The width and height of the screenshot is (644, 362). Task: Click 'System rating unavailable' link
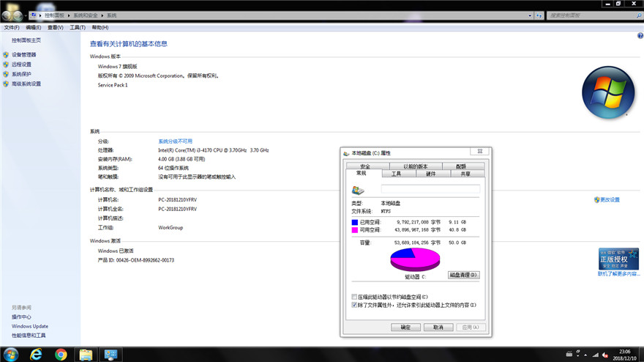click(176, 141)
